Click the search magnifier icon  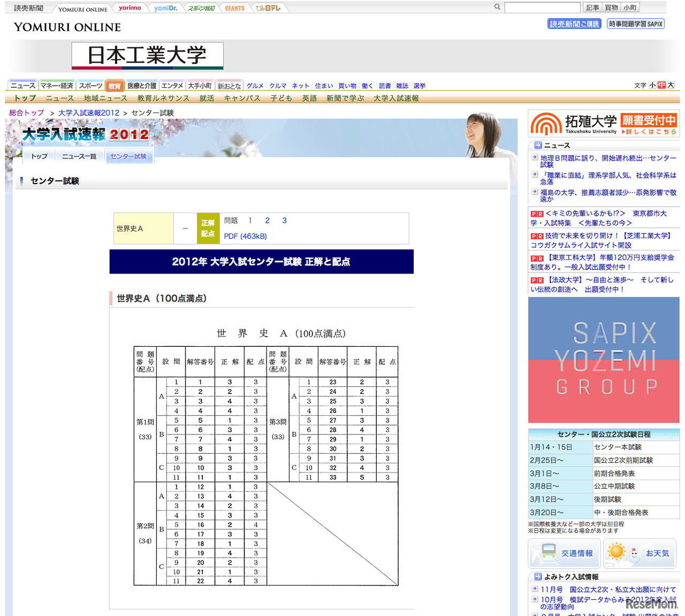[497, 6]
